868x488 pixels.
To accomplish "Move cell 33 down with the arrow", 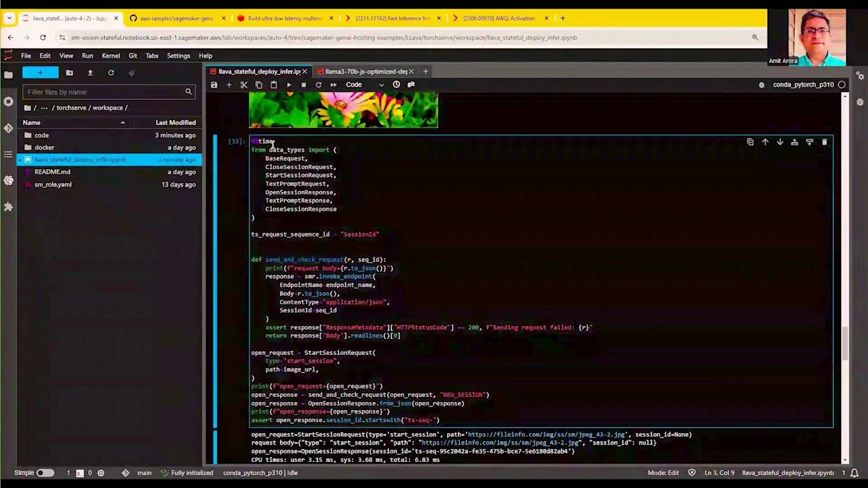I will pyautogui.click(x=780, y=142).
